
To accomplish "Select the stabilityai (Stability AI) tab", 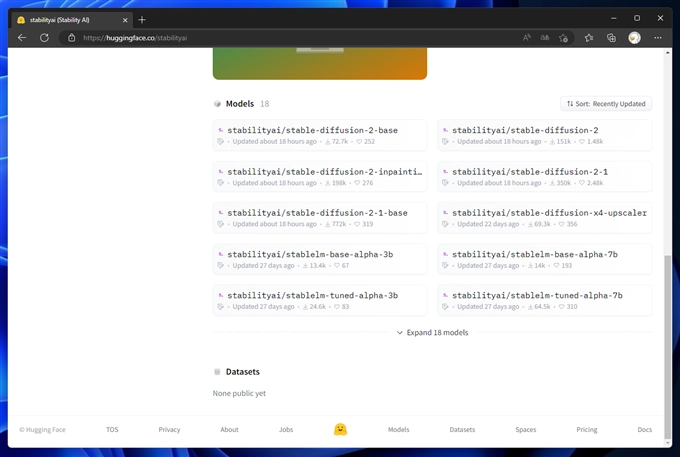I will click(72, 20).
